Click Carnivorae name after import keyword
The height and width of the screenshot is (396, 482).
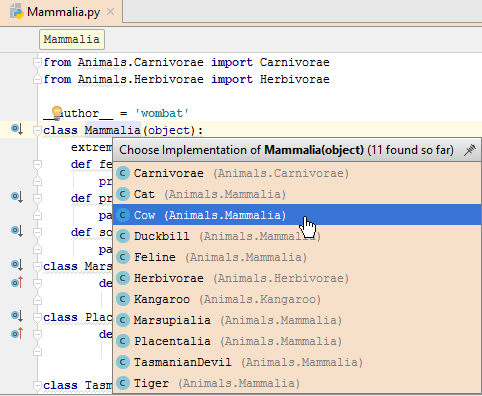pos(295,62)
